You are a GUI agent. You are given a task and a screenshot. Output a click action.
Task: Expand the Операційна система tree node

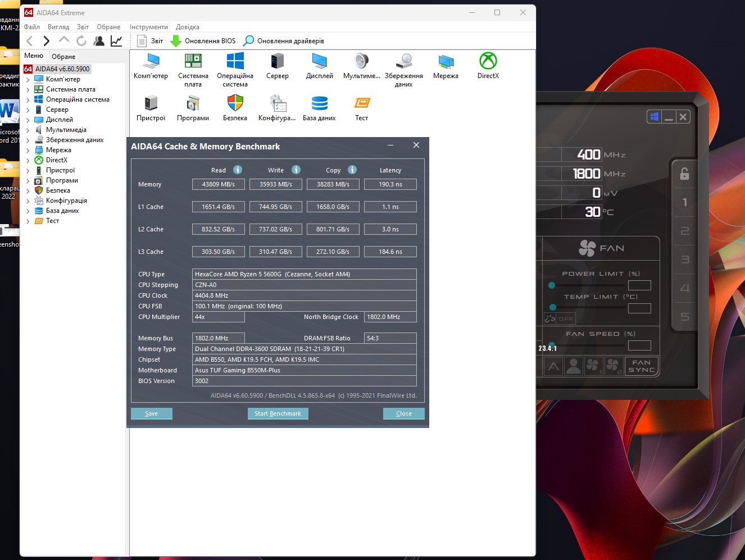pos(28,100)
